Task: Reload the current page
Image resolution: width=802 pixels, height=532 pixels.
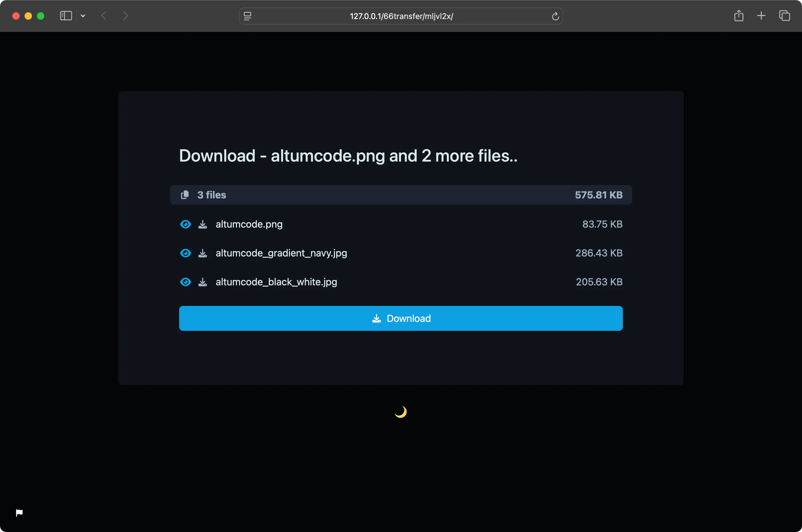Action: tap(555, 16)
